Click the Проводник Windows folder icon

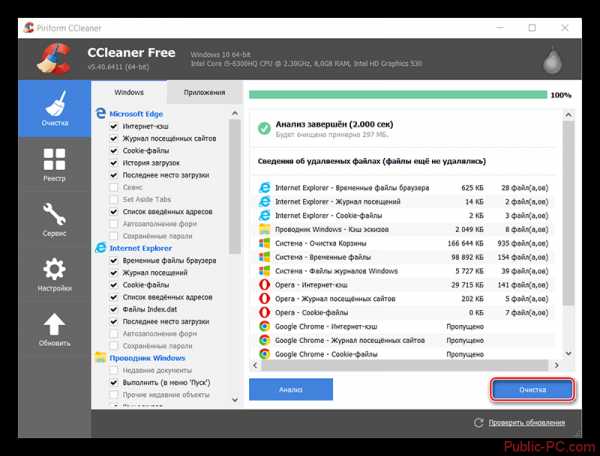101,358
